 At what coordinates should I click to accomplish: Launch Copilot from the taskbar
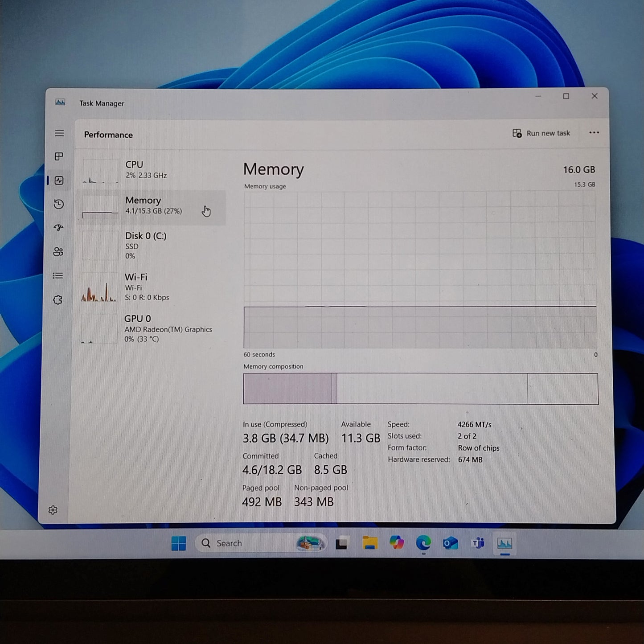397,543
